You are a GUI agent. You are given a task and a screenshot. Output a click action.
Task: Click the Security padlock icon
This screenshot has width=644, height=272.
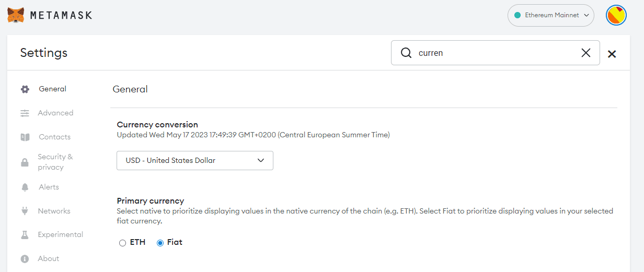pyautogui.click(x=25, y=162)
